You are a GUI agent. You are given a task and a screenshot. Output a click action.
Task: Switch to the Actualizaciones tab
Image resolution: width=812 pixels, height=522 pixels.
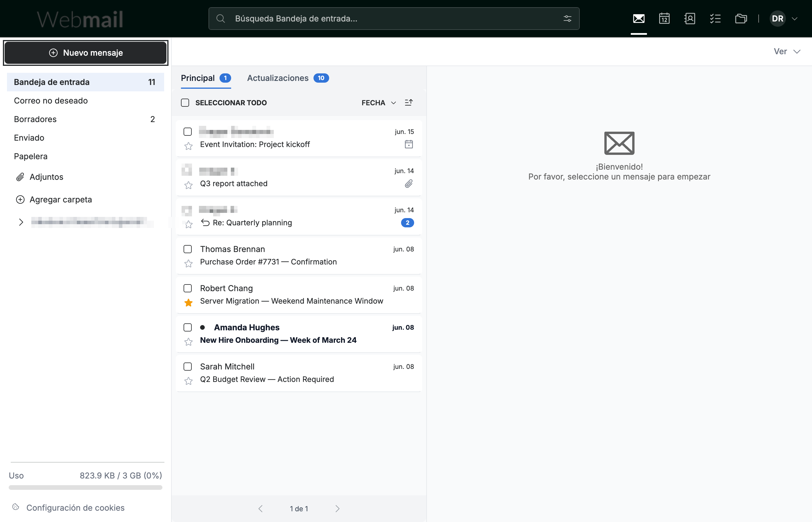(288, 78)
